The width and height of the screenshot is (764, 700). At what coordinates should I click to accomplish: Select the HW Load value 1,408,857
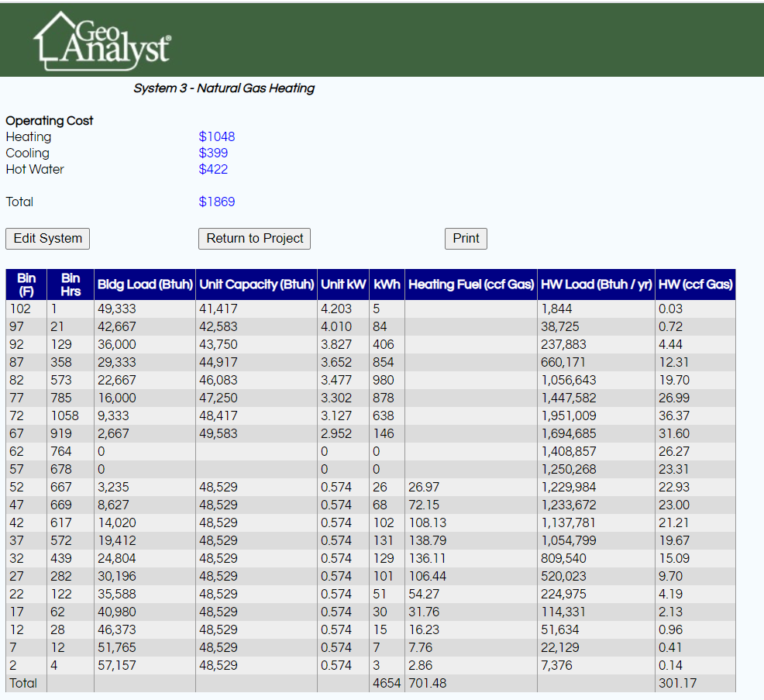(x=569, y=451)
